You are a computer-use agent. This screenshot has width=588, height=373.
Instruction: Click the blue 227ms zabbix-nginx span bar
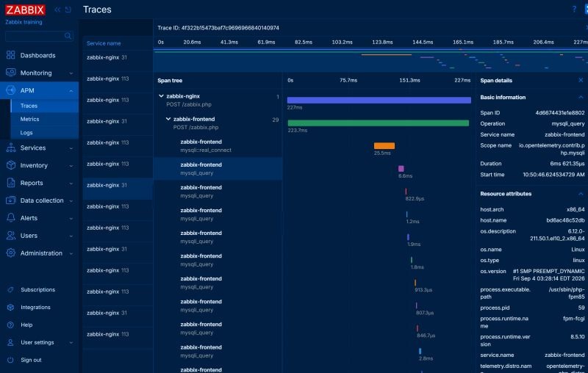tap(379, 100)
